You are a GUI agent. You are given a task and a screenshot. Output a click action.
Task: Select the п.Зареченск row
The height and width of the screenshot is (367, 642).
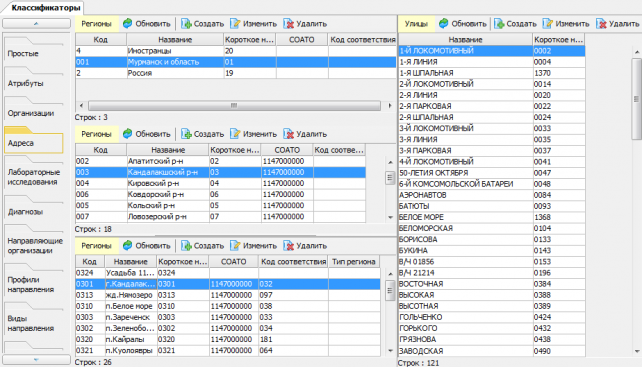pyautogui.click(x=228, y=317)
